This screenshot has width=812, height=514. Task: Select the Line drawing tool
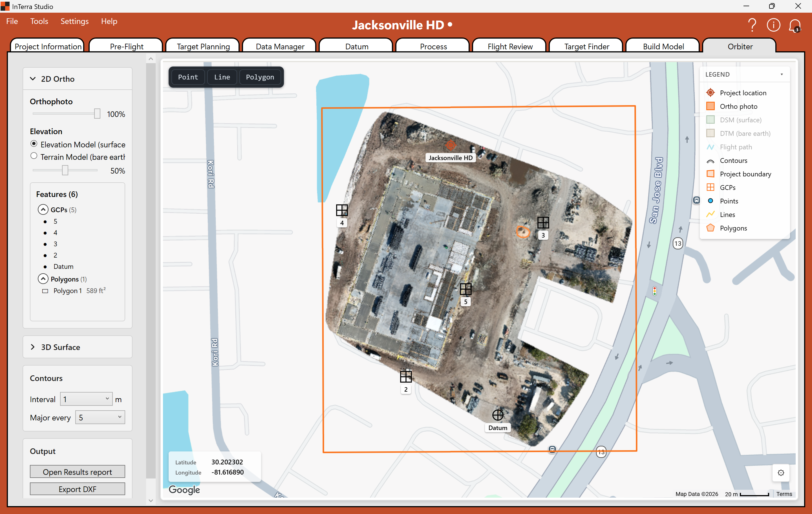click(222, 77)
